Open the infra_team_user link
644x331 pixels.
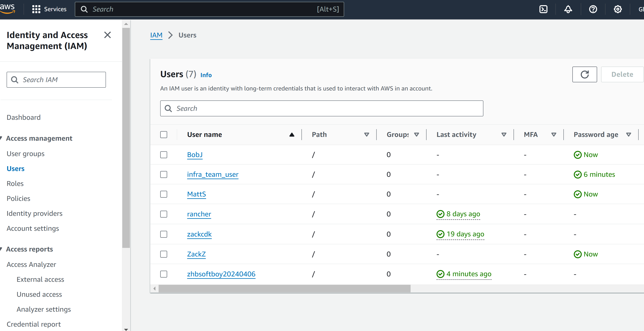[x=213, y=175]
